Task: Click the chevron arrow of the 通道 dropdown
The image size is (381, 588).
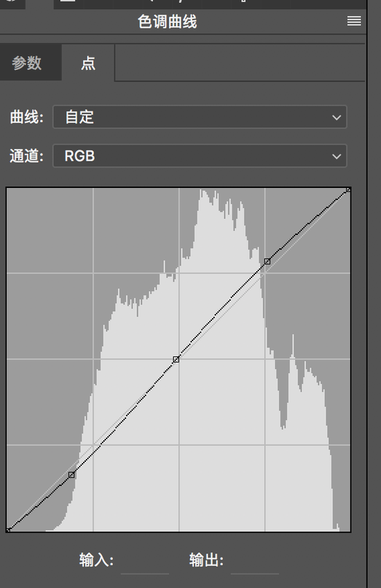Action: coord(336,157)
